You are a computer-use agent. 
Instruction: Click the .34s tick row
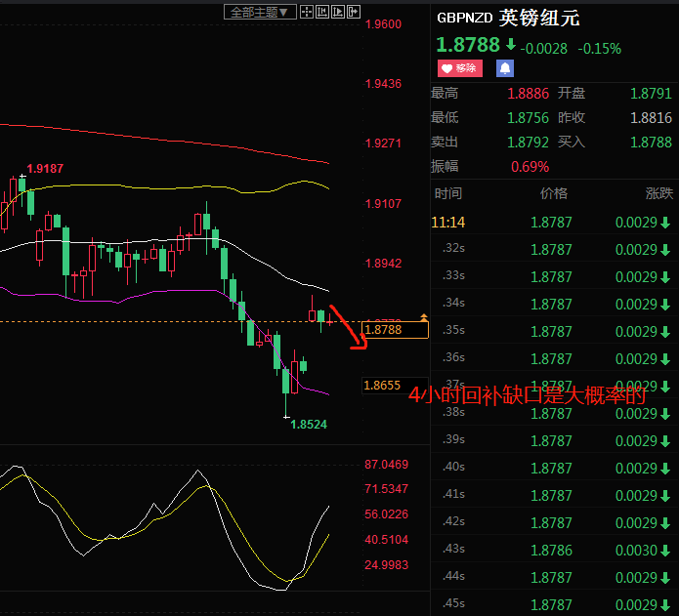(554, 303)
